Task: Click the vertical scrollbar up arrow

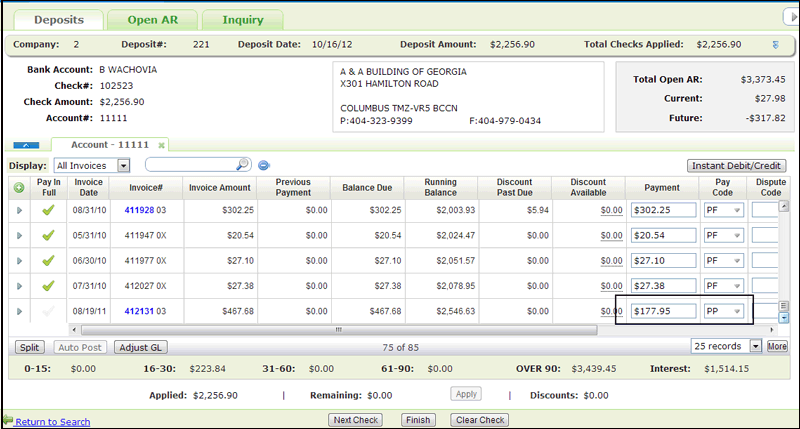Action: click(784, 206)
